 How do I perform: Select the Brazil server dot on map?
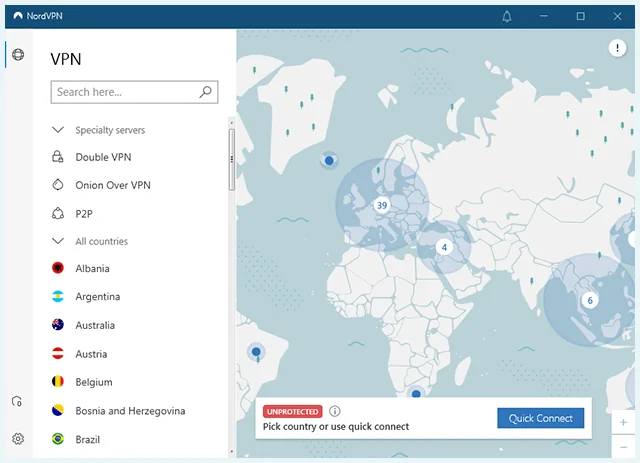(x=256, y=352)
